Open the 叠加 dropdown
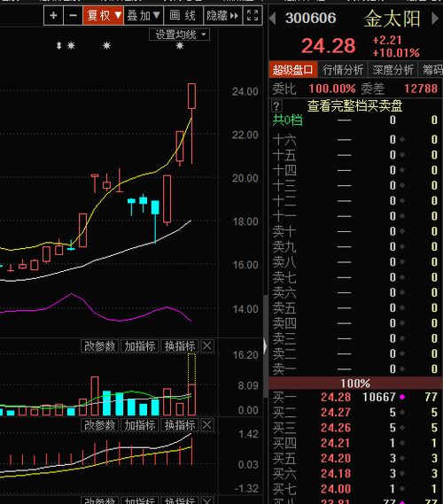443x504 pixels. click(144, 15)
